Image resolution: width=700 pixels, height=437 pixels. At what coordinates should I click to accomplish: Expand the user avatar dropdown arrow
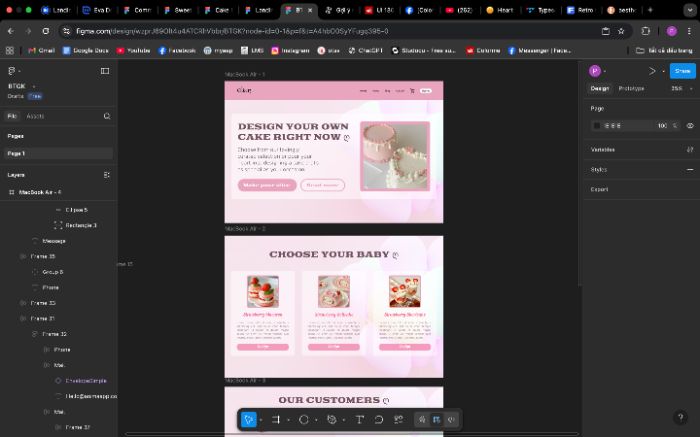pyautogui.click(x=604, y=71)
